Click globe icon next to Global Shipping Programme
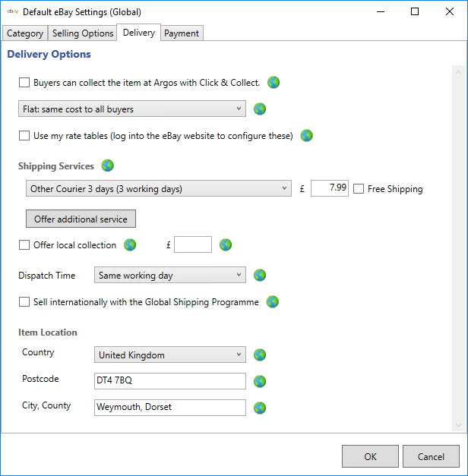The width and height of the screenshot is (468, 476). click(x=273, y=301)
